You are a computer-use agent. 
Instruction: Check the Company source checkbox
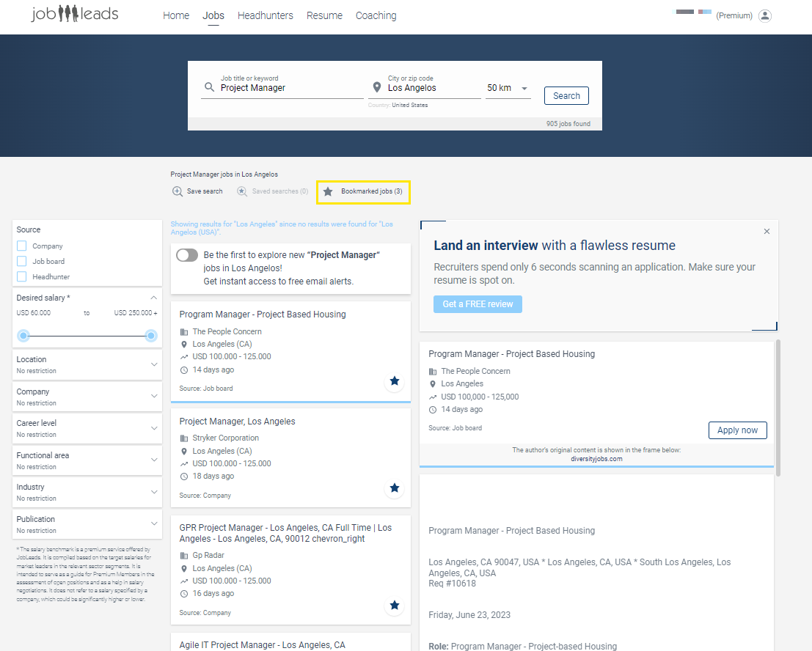pos(22,246)
